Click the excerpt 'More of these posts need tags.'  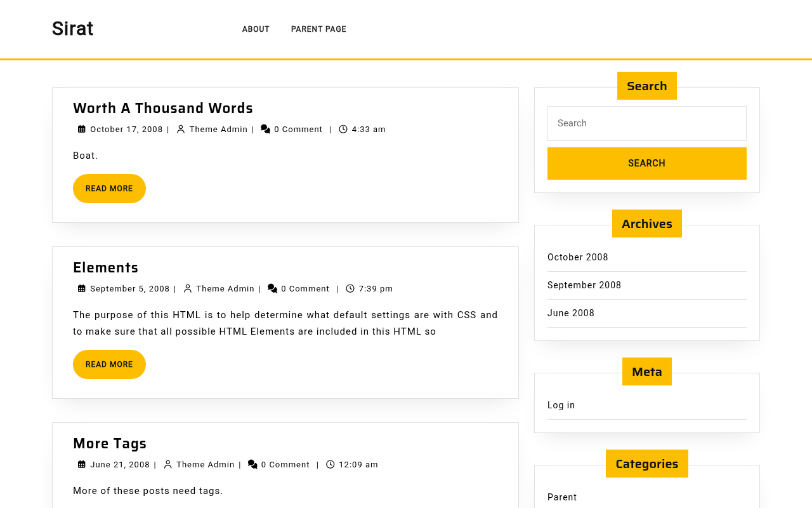pos(148,491)
